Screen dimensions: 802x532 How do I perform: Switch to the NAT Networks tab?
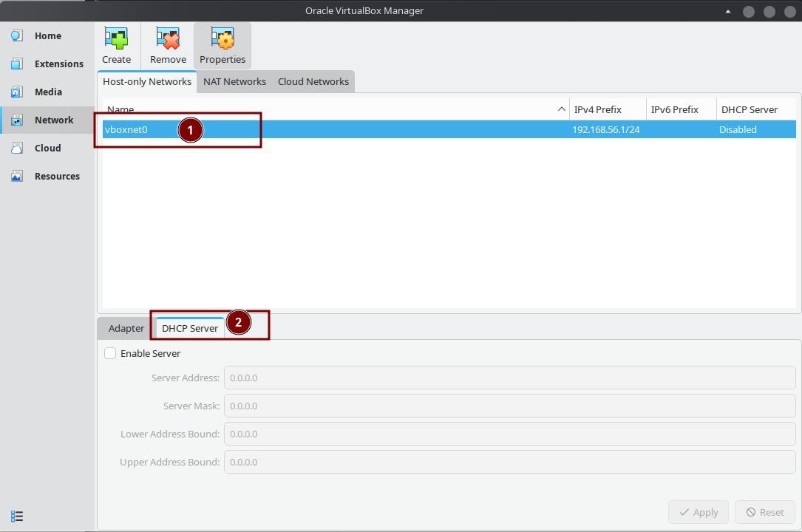point(234,82)
